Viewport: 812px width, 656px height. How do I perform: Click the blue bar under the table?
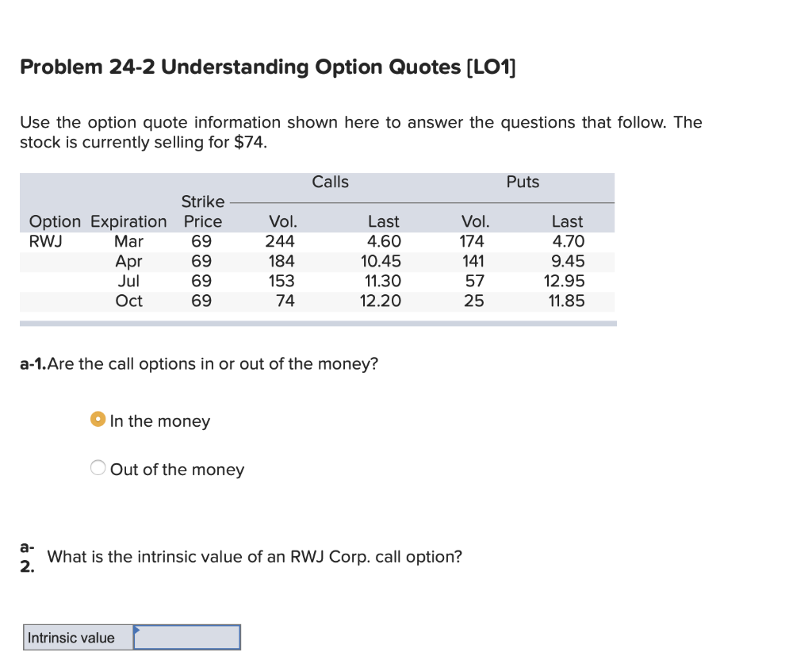(x=317, y=323)
